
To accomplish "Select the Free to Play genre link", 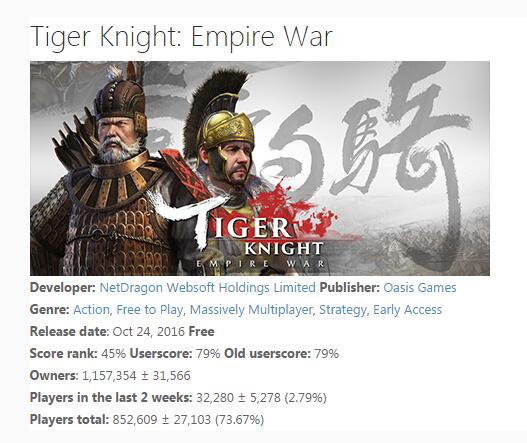I will [x=149, y=310].
